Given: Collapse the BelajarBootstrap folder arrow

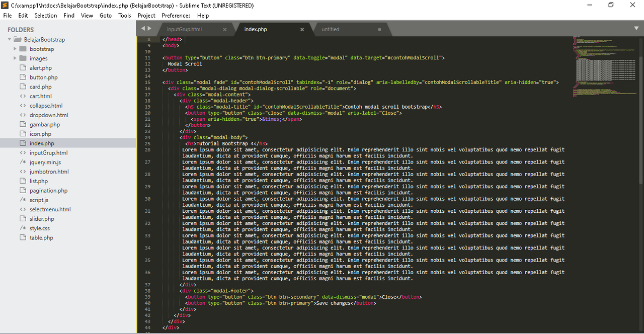Looking at the screenshot, I should point(9,39).
